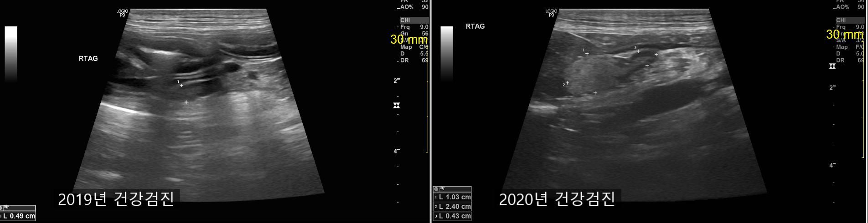Image resolution: width=868 pixels, height=223 pixels.
Task: Click the focal zone marker on the 2019 depth scale
Action: pos(397,106)
